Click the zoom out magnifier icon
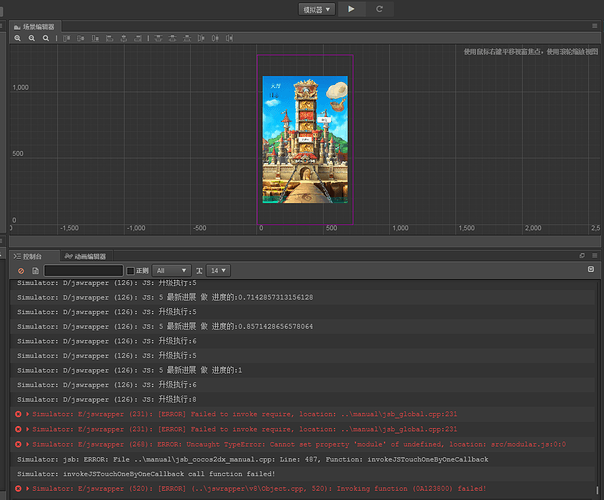This screenshot has height=500, width=604. pos(32,38)
